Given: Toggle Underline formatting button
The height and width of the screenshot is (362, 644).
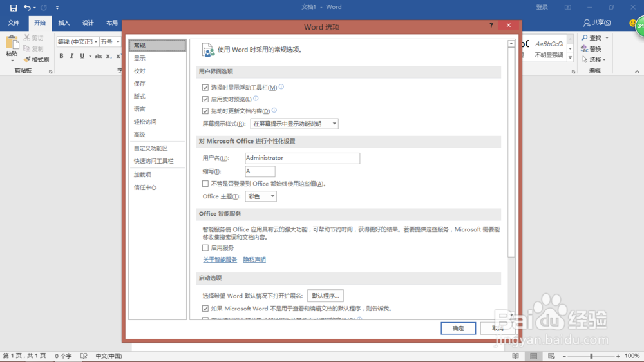Looking at the screenshot, I should pyautogui.click(x=82, y=56).
